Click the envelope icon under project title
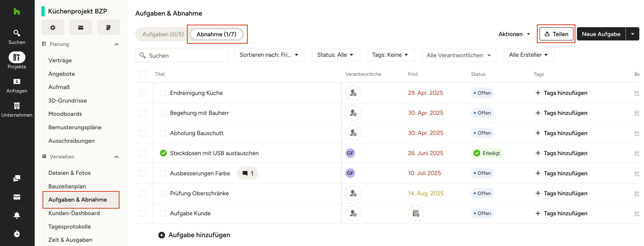The height and width of the screenshot is (246, 644). 81,27
